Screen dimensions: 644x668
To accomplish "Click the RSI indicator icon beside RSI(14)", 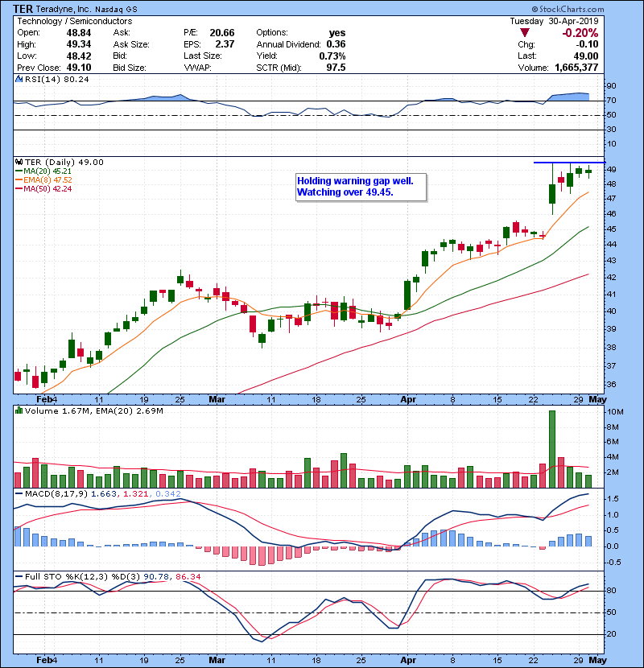I will click(x=19, y=79).
